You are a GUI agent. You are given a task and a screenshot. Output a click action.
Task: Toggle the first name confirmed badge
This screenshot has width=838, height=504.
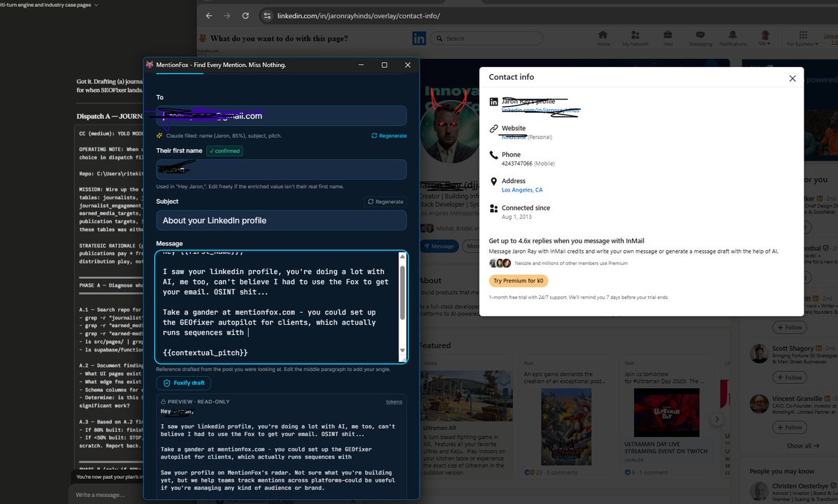pos(224,151)
